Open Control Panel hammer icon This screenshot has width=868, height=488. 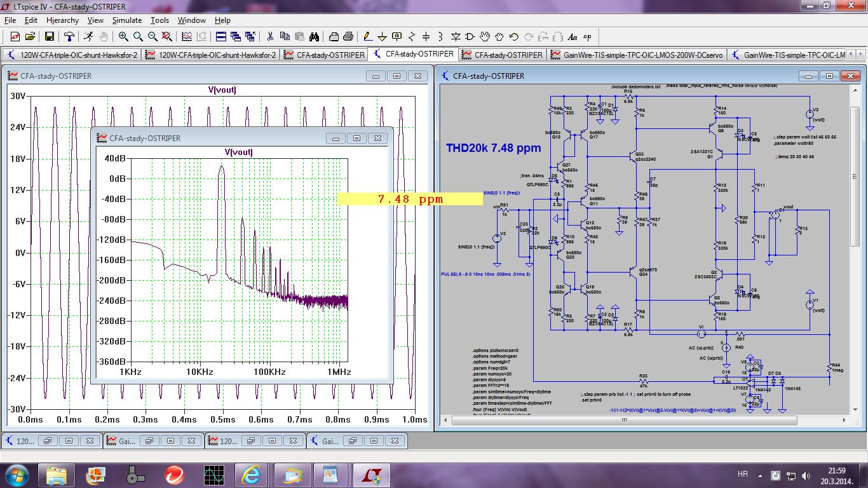point(69,37)
